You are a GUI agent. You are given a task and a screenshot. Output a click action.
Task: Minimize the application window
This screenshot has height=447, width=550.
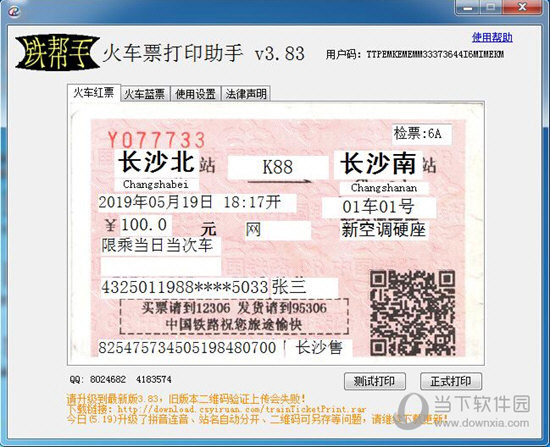pos(468,7)
